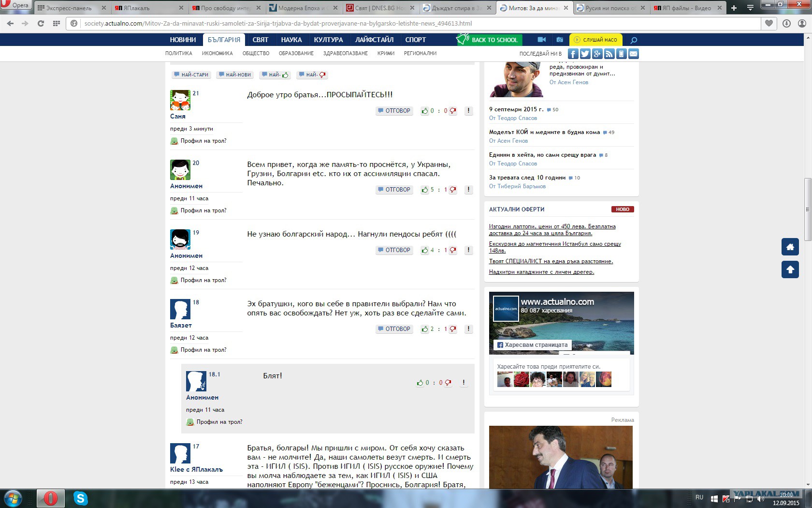The width and height of the screenshot is (812, 508).
Task: Open a new browser tab with plus
Action: [734, 8]
